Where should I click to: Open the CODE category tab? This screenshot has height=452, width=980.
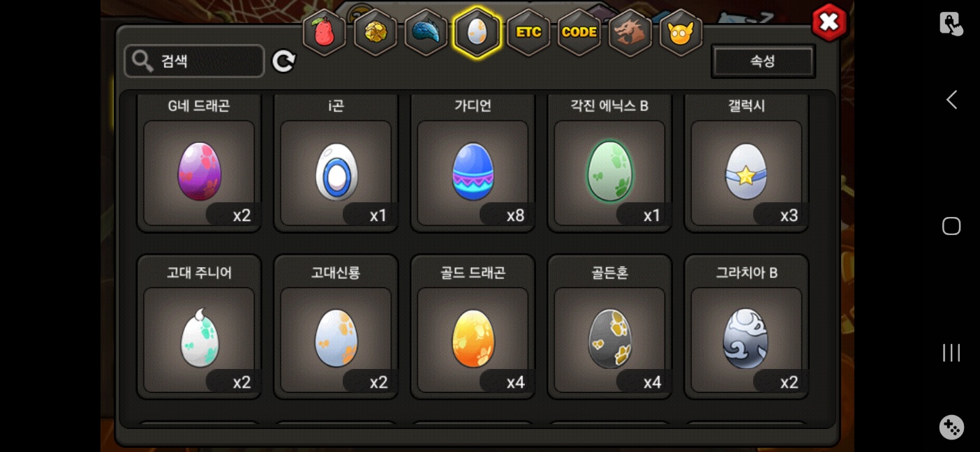(579, 33)
